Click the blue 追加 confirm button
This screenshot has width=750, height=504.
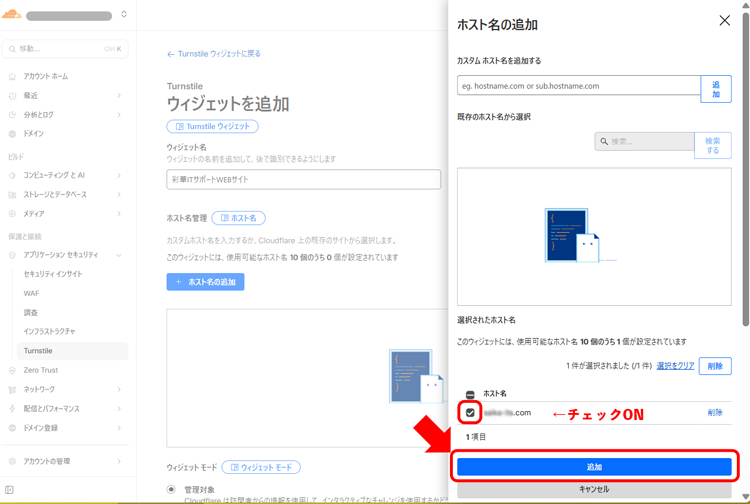tap(594, 467)
